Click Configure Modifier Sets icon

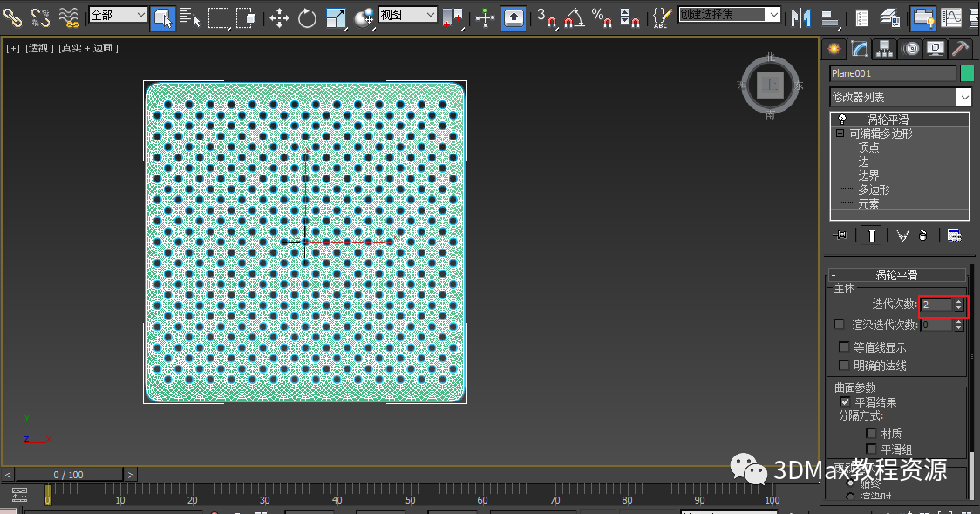(954, 235)
